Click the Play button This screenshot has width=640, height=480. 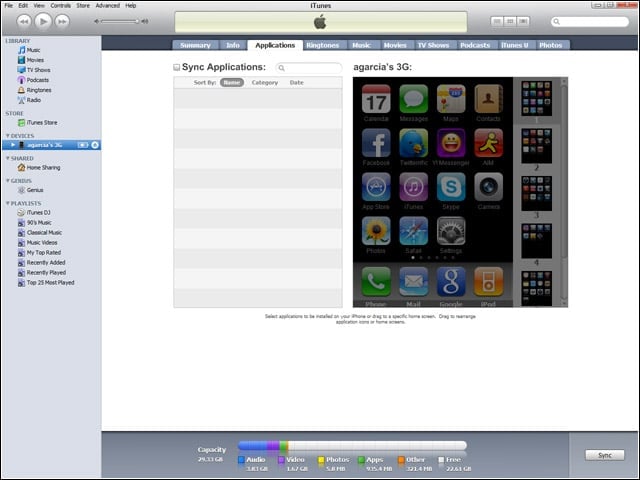(43, 21)
